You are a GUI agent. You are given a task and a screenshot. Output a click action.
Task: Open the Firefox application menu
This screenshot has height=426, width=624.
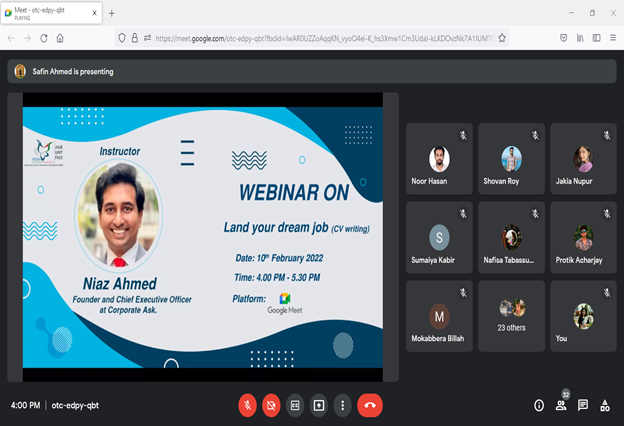(x=613, y=37)
